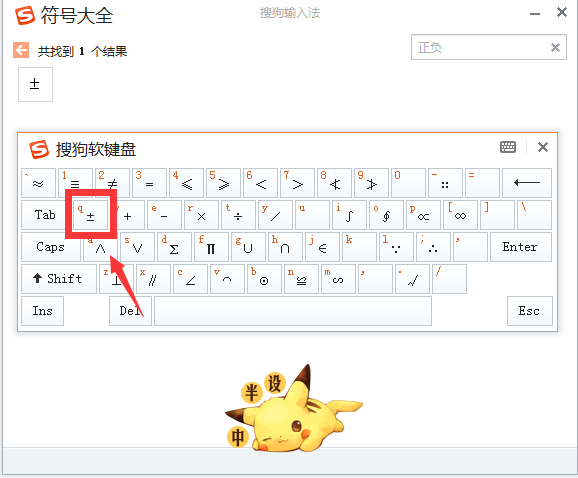578x478 pixels.
Task: Click the ≈ key on soft keyboard
Action: coord(38,183)
